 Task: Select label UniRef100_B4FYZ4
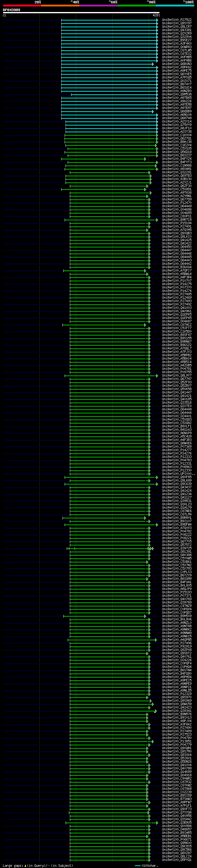pos(176,159)
